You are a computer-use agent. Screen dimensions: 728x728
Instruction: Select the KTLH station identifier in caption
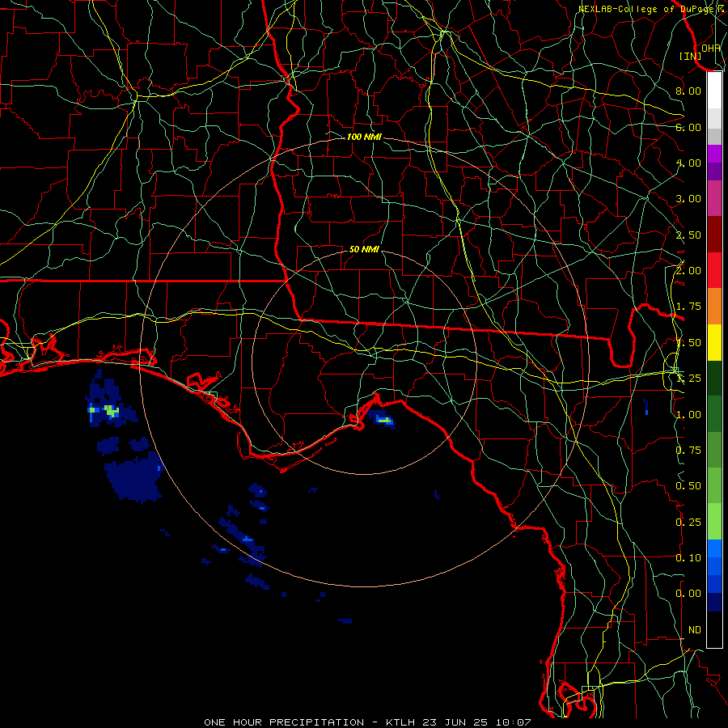[x=400, y=722]
